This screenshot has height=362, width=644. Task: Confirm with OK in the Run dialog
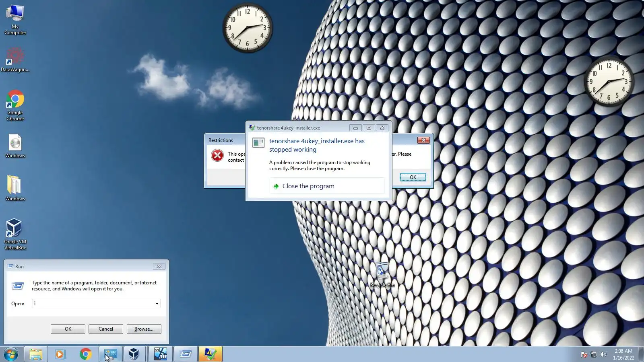tap(68, 329)
